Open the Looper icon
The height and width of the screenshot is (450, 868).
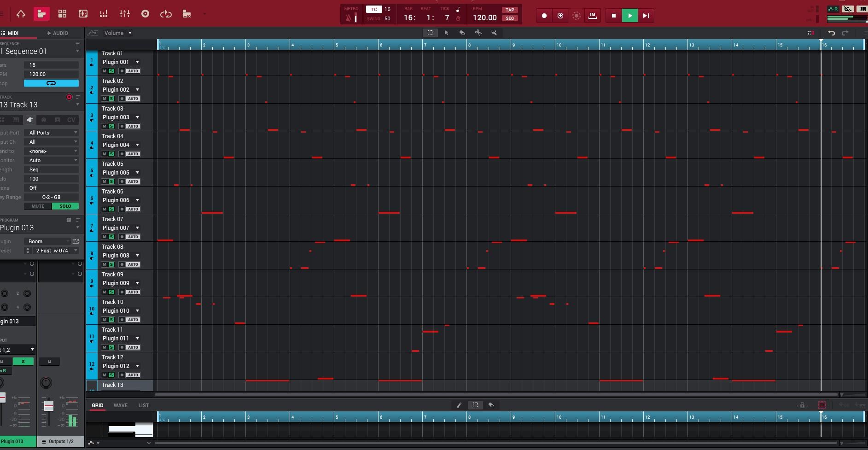click(x=166, y=14)
